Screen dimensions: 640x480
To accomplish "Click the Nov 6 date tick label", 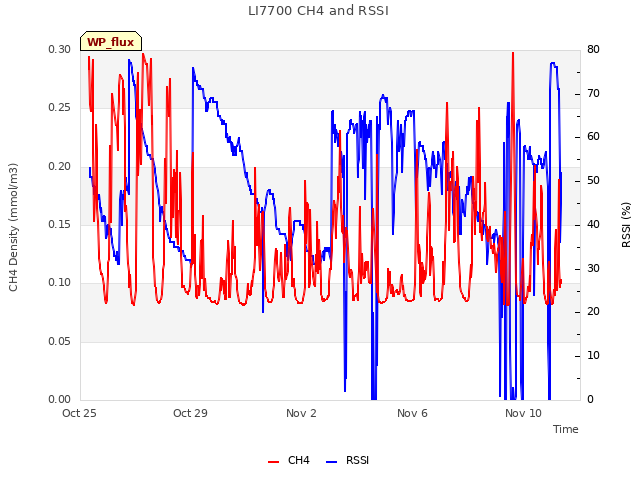I will (412, 413).
